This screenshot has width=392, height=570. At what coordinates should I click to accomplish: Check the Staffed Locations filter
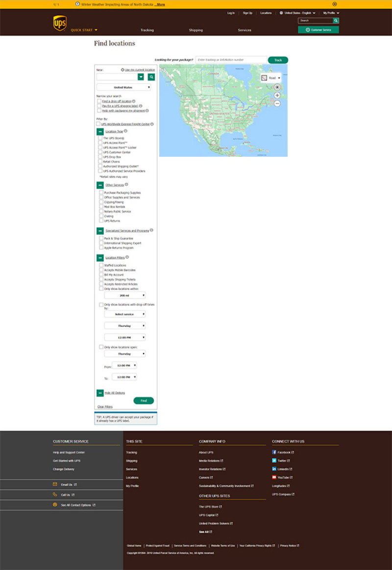[101, 265]
